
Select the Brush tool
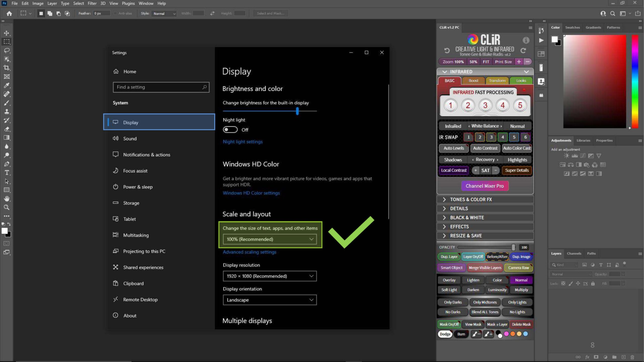point(7,103)
